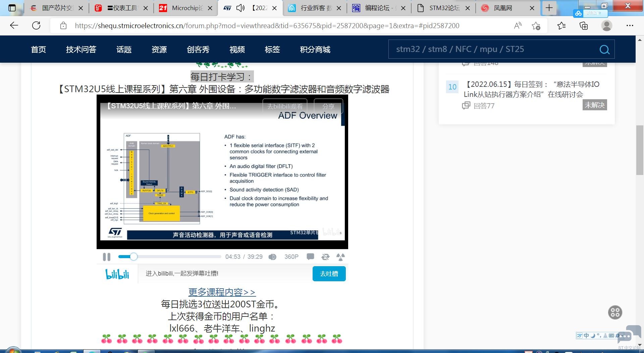Image resolution: width=644 pixels, height=353 pixels.
Task: Add this page to favorites star icon
Action: [x=536, y=26]
